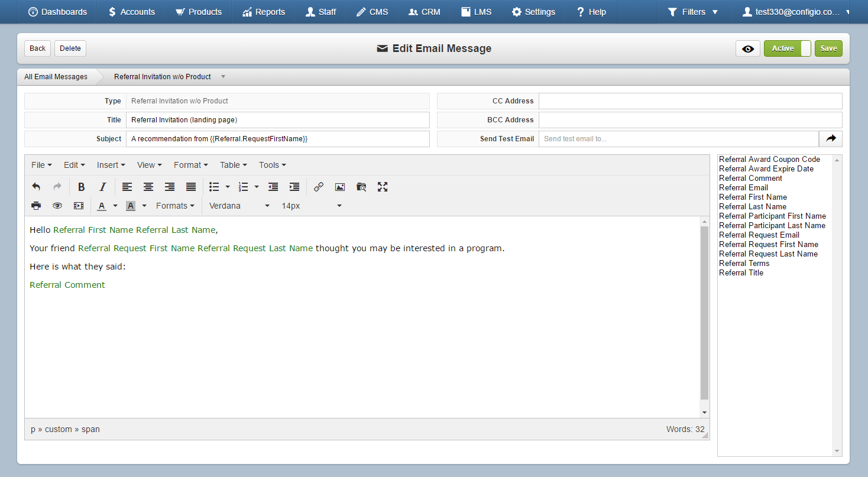The height and width of the screenshot is (477, 868).
Task: Open the Products navigation item
Action: [199, 12]
